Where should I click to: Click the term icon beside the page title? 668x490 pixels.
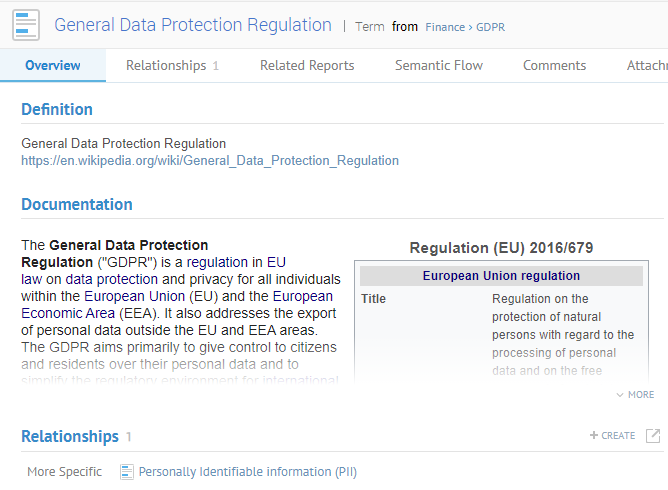pyautogui.click(x=26, y=25)
